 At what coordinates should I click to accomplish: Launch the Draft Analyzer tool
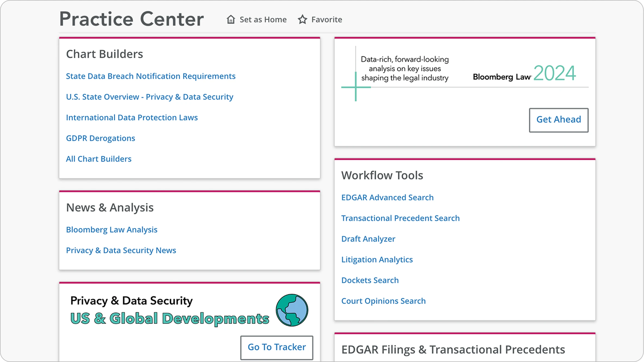click(368, 239)
